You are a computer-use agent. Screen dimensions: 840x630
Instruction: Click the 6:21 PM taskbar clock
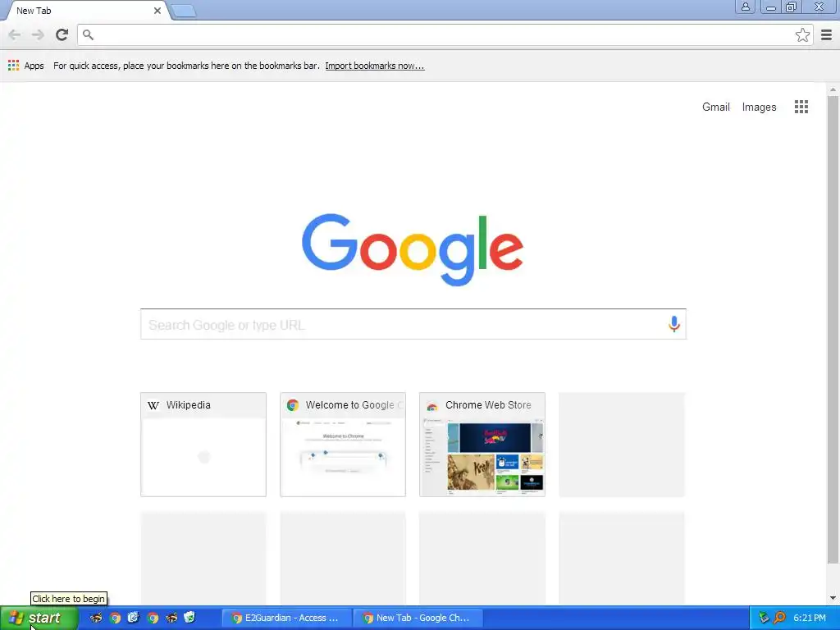(x=810, y=618)
